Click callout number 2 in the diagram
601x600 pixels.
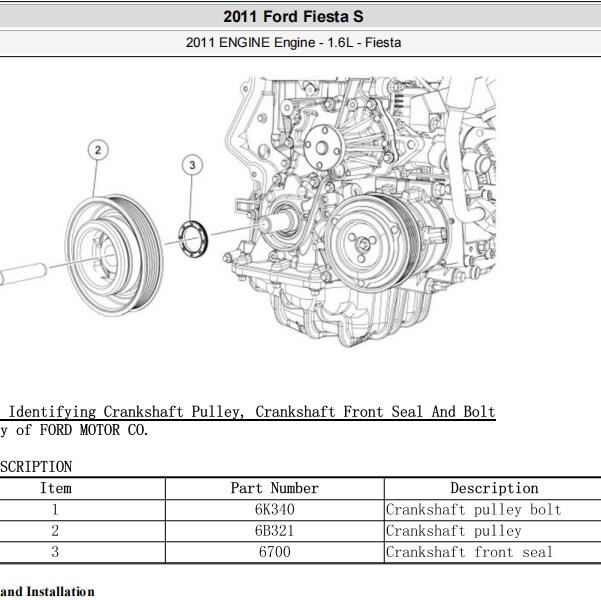tap(98, 150)
